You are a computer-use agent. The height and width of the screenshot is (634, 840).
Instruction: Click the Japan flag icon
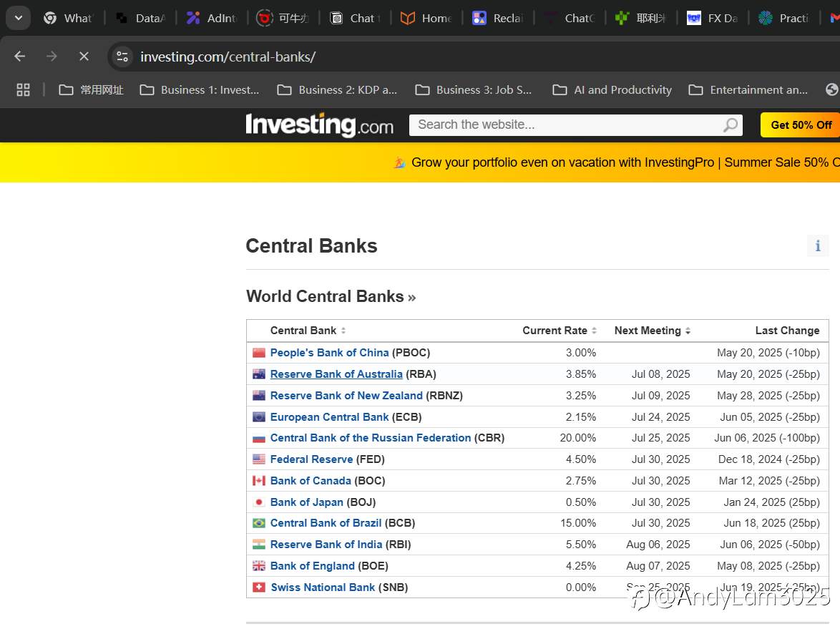(259, 502)
